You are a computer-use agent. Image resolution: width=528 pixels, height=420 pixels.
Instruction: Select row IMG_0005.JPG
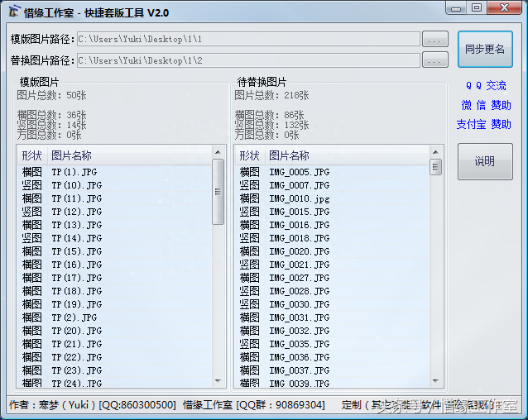click(332, 172)
